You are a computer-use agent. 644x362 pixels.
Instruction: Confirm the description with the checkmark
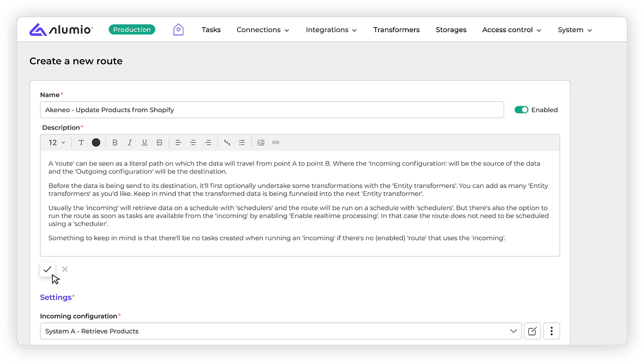click(x=47, y=269)
